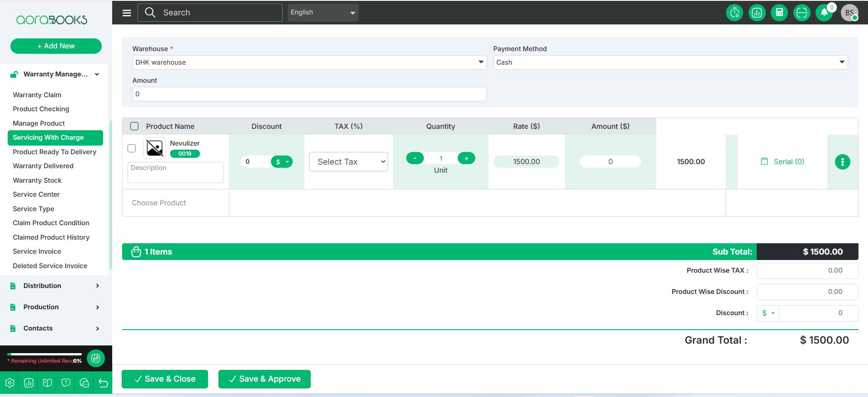Screen dimensions: 868x397
Task: Open the barcode scanner icon
Action: (802, 13)
